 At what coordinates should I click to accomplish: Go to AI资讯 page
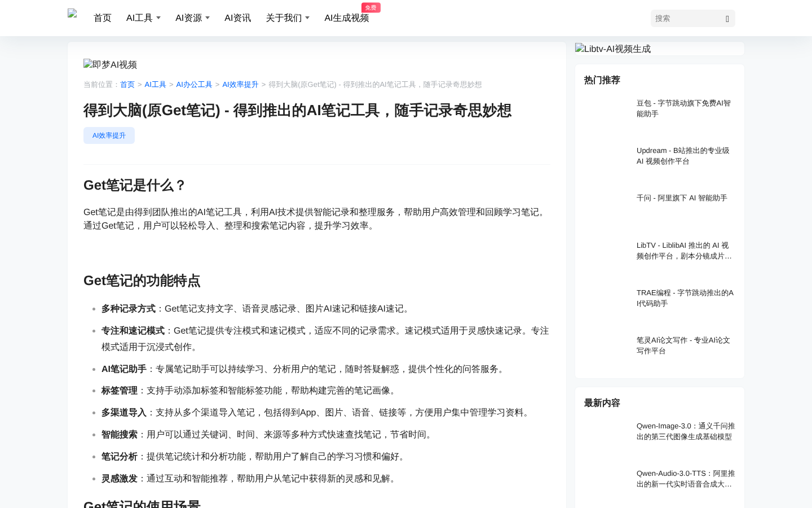237,18
